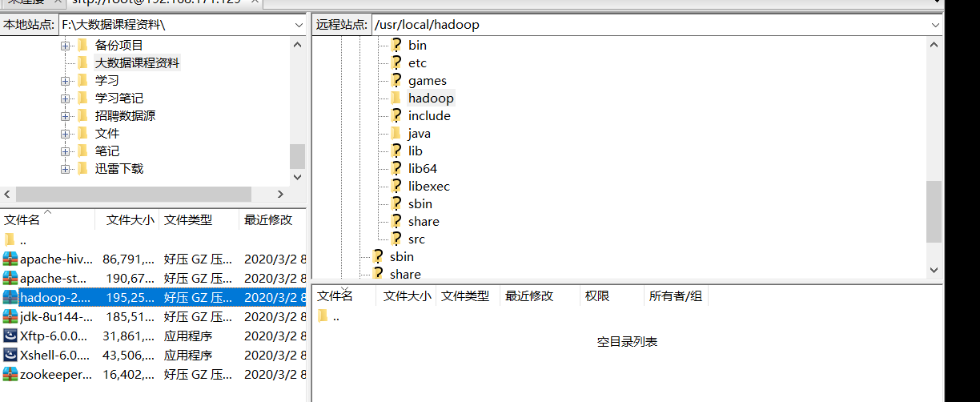Sort remote files by 文件名 column
980x402 pixels.
pos(343,296)
